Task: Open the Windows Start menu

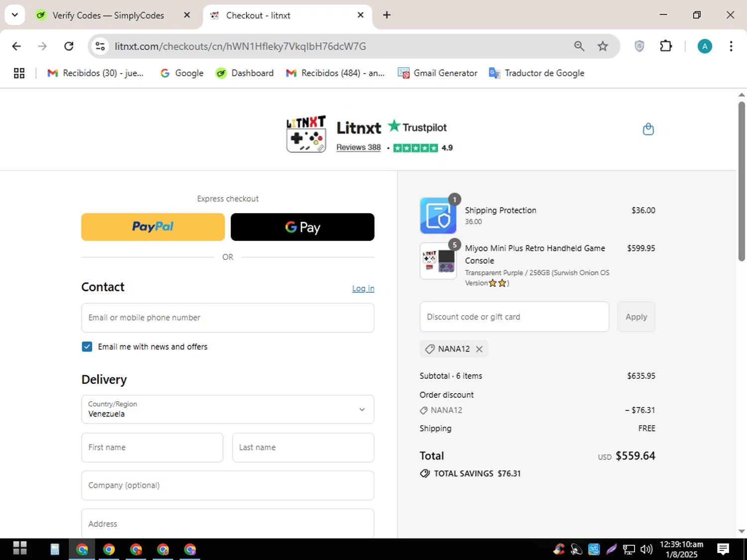Action: coord(19,549)
